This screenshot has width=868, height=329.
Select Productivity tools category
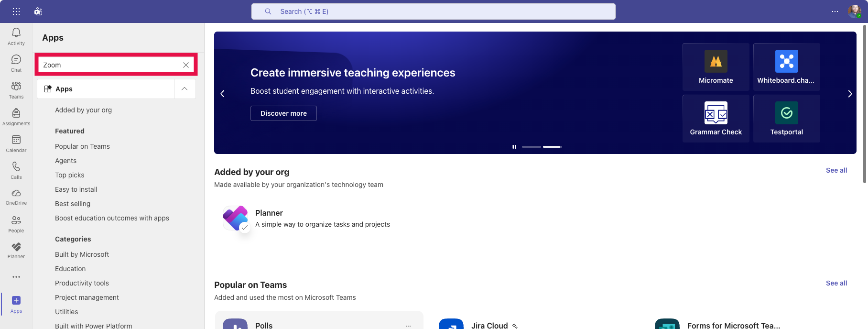tap(82, 283)
